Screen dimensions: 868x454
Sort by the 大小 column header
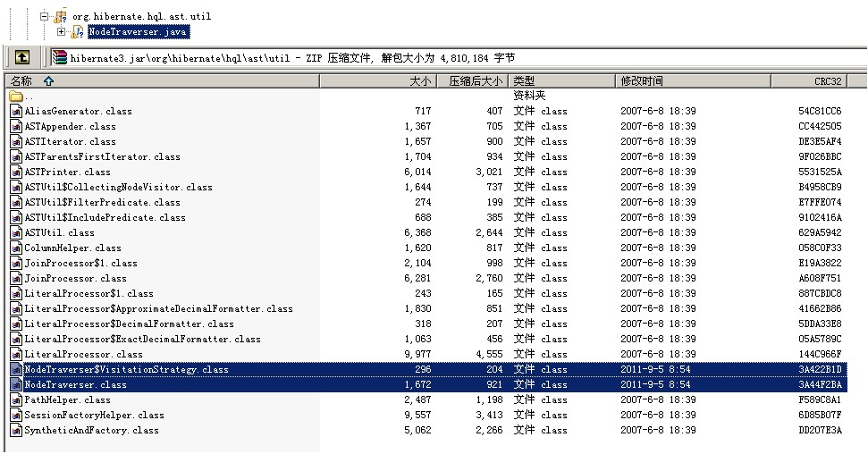[x=378, y=80]
